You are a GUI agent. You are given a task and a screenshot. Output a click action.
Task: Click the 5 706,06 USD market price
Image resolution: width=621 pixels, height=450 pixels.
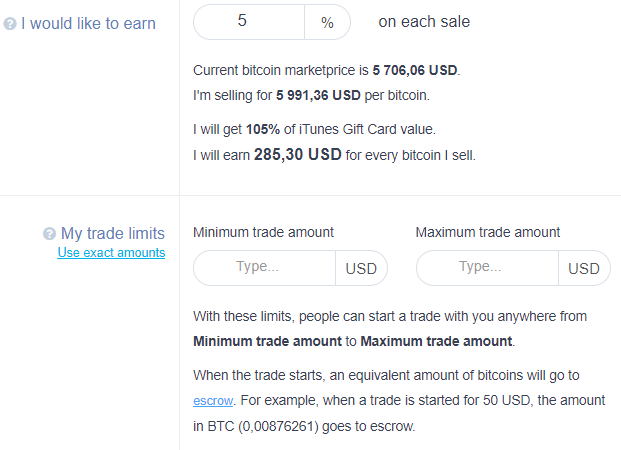click(x=414, y=71)
